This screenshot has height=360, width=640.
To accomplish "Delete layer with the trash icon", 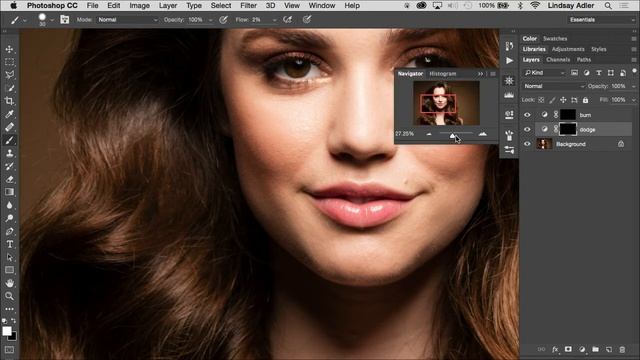I will pyautogui.click(x=622, y=349).
